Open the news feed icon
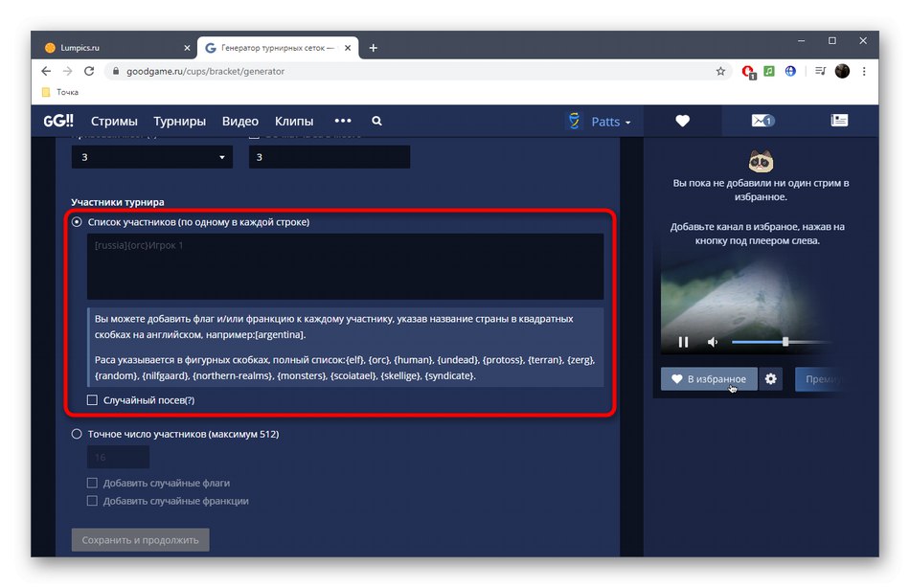910x588 pixels. (839, 120)
